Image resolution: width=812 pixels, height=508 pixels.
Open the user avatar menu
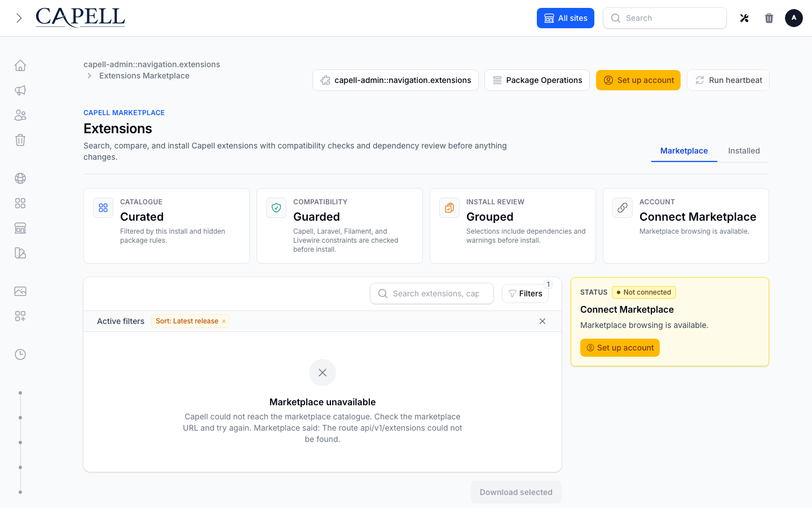pos(794,18)
